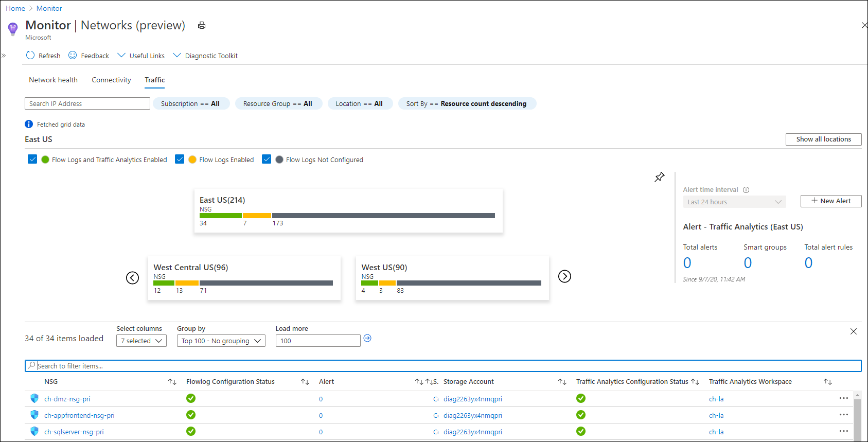Open ch-la workspace for ch-appfrontend-nsg-pri row
The image size is (868, 442).
[716, 415]
